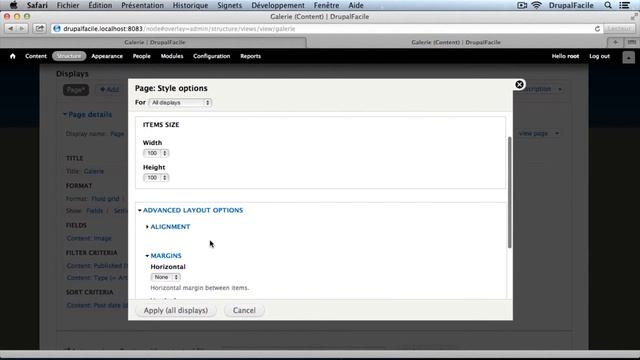This screenshot has width=640, height=360.
Task: Open Content in the admin toolbar
Action: point(36,56)
